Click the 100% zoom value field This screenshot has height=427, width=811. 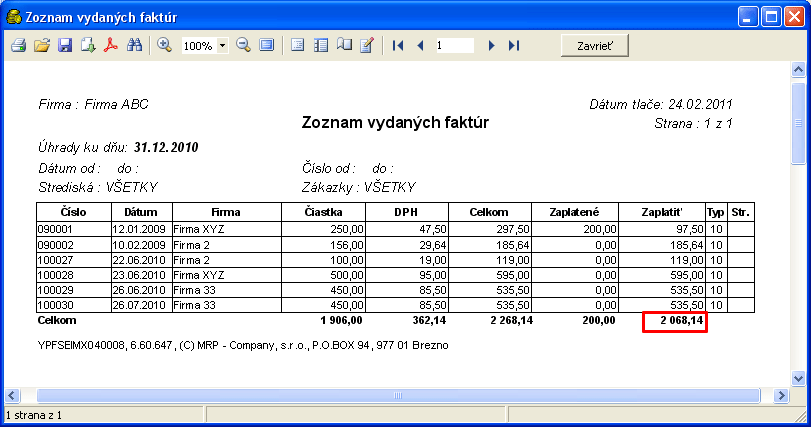pyautogui.click(x=199, y=45)
